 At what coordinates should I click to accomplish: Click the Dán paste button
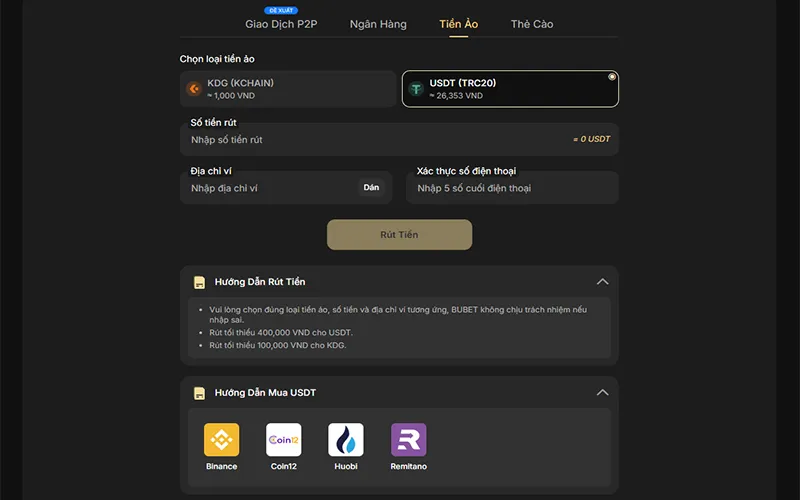click(x=371, y=188)
